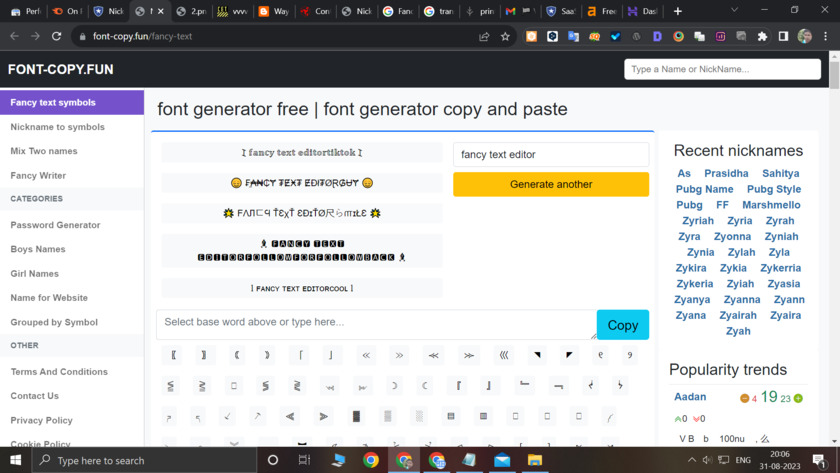Expand the tab search dropdown arrow
The image size is (840, 473).
pyautogui.click(x=734, y=10)
